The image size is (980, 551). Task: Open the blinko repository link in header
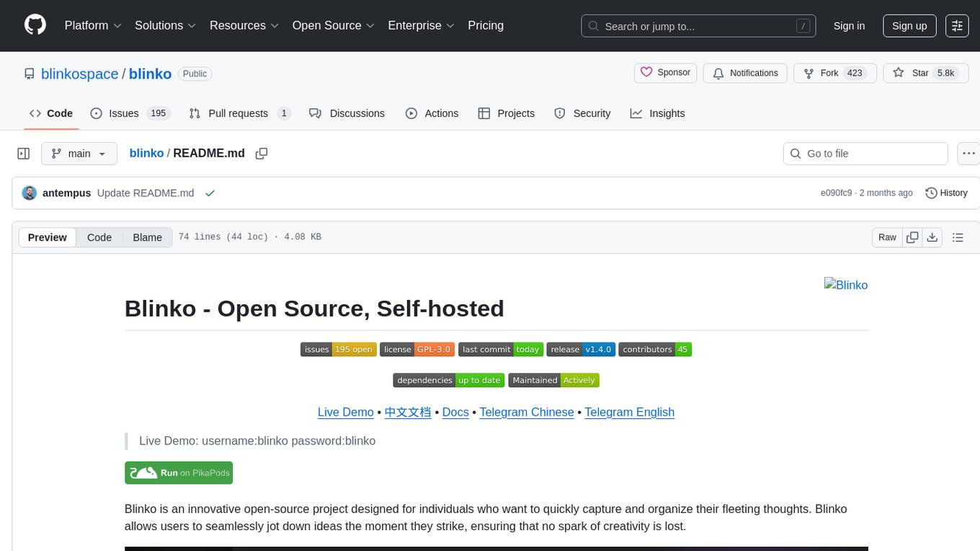tap(150, 74)
